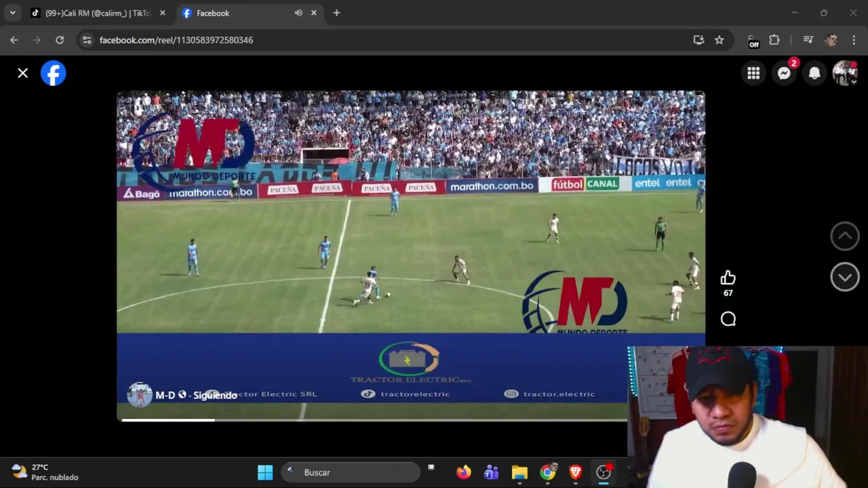Image resolution: width=868 pixels, height=488 pixels.
Task: Reload the current page
Action: pos(60,40)
